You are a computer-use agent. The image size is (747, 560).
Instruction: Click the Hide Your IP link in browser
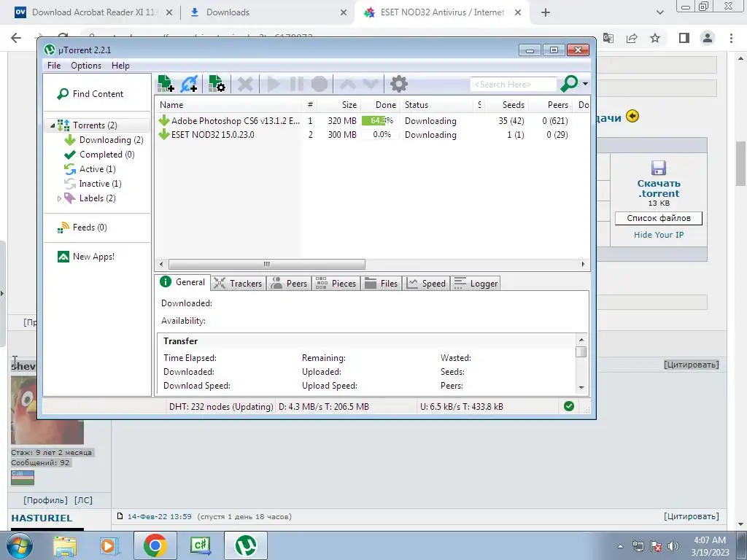659,235
